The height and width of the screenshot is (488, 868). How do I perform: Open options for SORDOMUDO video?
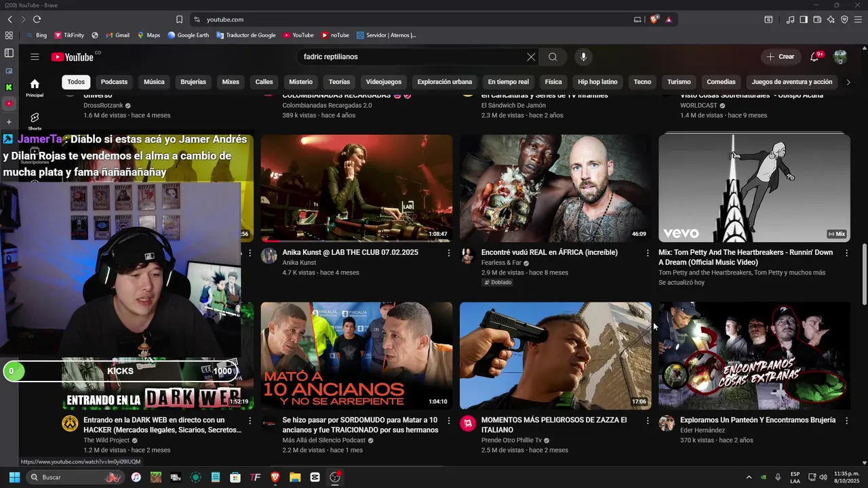coord(448,421)
